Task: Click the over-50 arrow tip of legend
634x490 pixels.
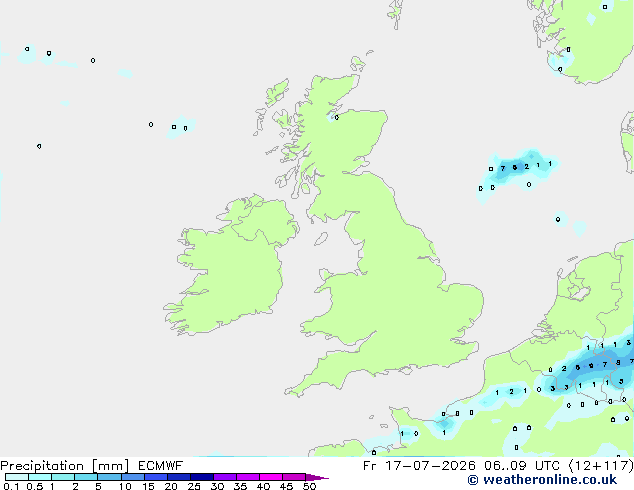Action: click(317, 477)
